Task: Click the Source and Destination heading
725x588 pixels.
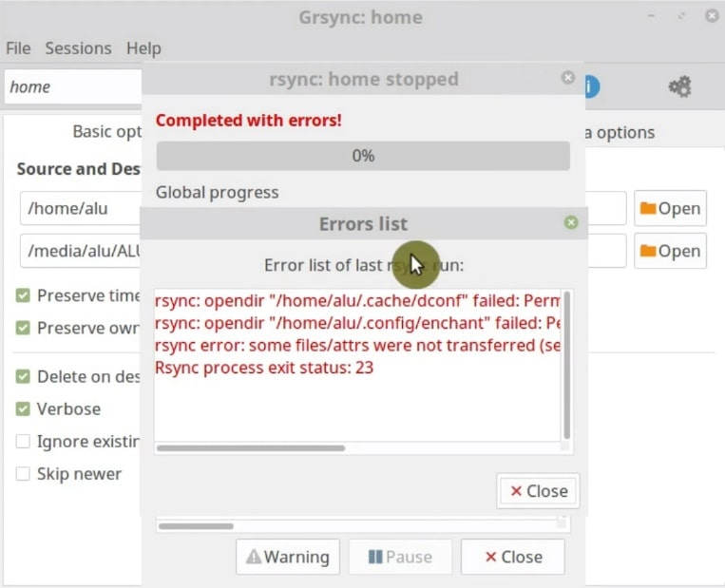Action: (79, 169)
